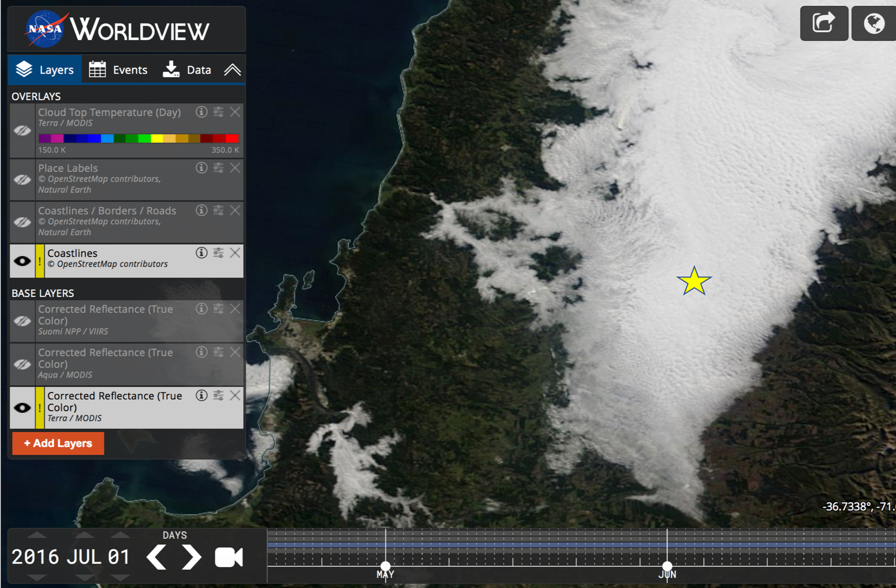
Task: Select the Place Labels layer title
Action: tap(68, 168)
